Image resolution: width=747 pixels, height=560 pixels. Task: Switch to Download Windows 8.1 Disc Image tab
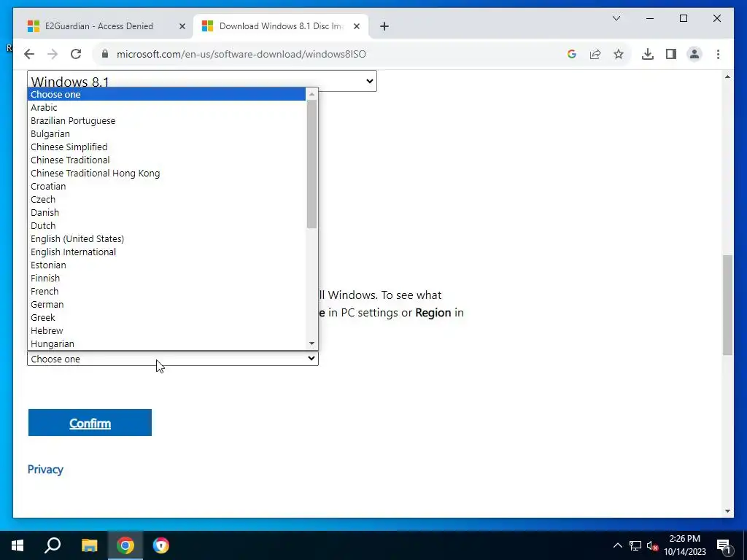coord(281,26)
